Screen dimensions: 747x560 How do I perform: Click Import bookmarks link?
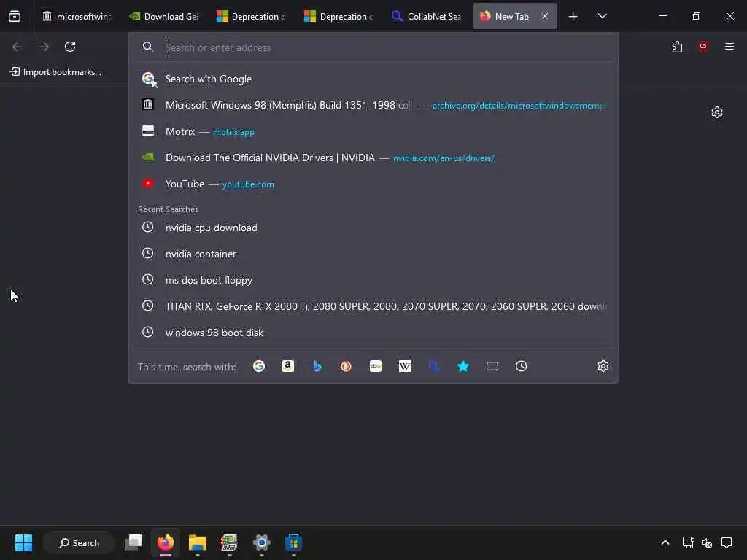coord(55,72)
